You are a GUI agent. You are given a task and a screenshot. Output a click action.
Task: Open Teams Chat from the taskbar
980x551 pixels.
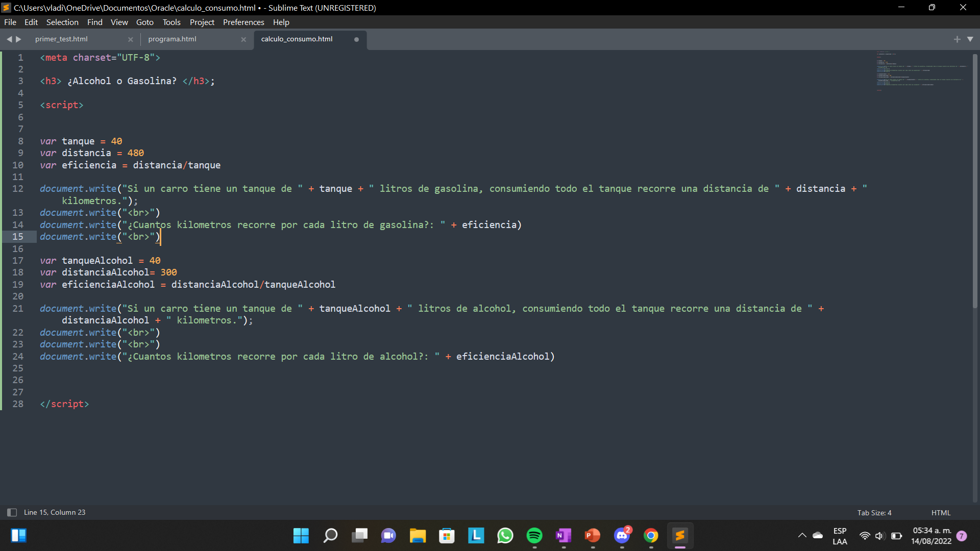tap(388, 536)
